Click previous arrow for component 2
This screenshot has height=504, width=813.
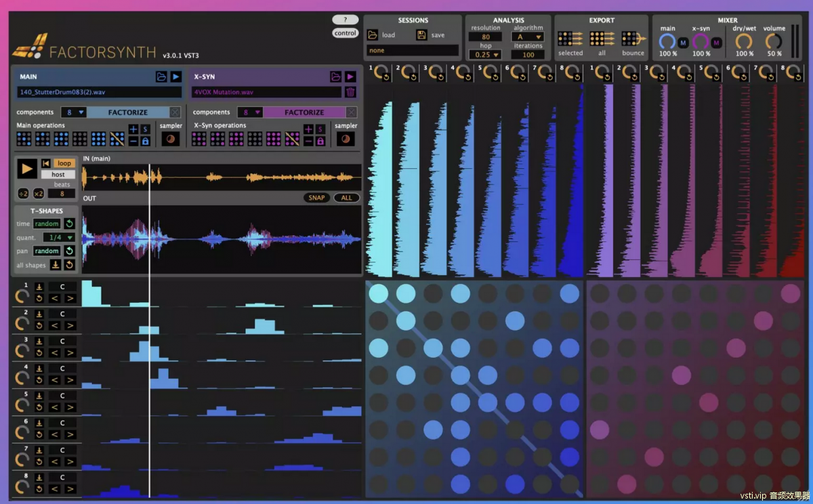point(55,325)
